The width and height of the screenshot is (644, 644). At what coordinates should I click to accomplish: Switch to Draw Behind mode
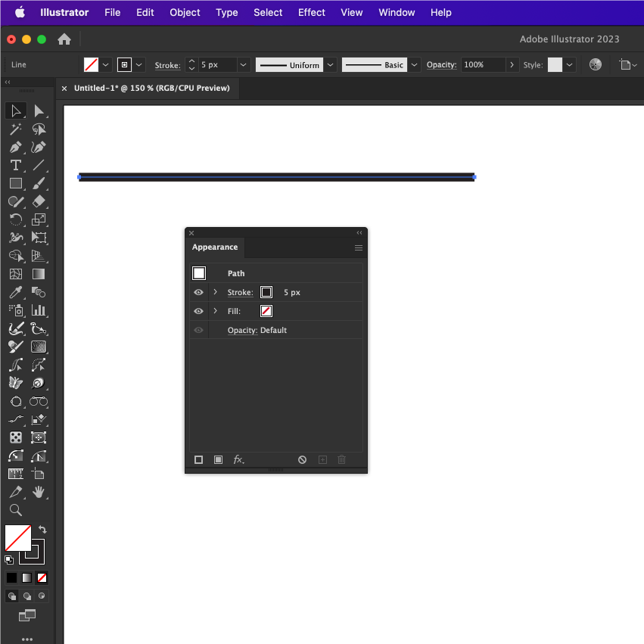[27, 596]
